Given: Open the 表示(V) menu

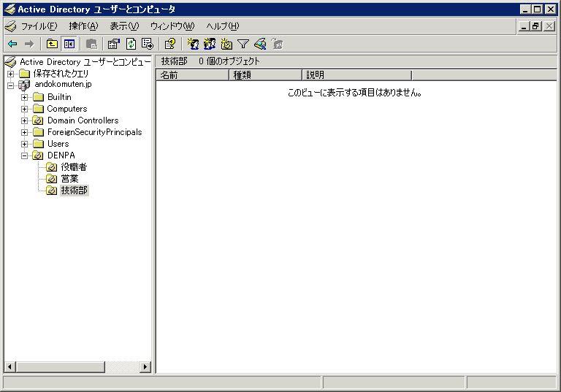Looking at the screenshot, I should [x=124, y=26].
